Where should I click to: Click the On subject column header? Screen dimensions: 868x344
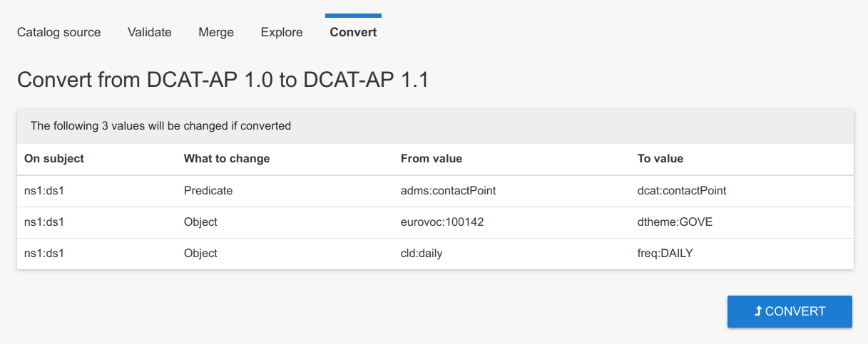tap(54, 159)
